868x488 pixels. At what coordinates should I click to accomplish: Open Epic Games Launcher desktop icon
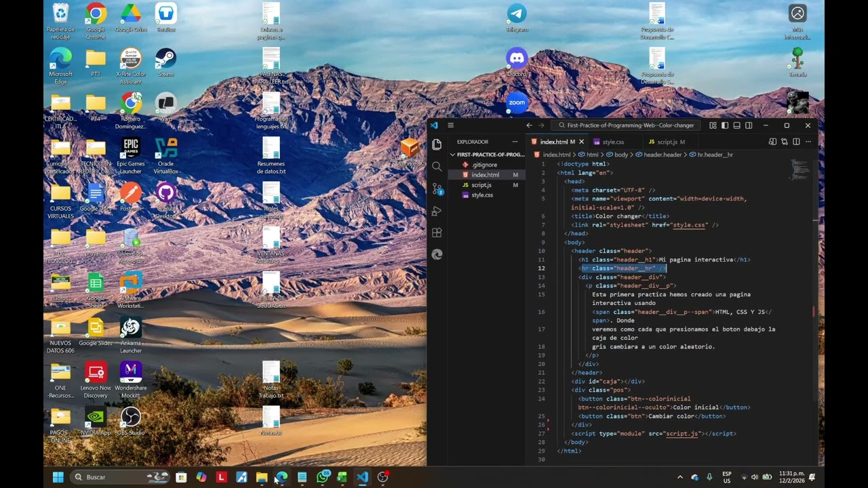coord(131,156)
